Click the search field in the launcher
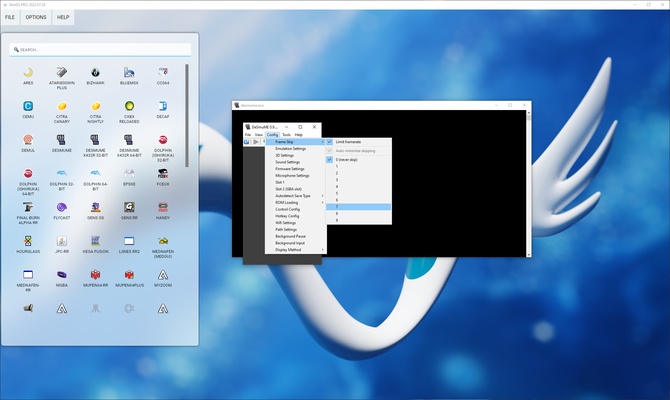This screenshot has height=400, width=670. point(100,50)
